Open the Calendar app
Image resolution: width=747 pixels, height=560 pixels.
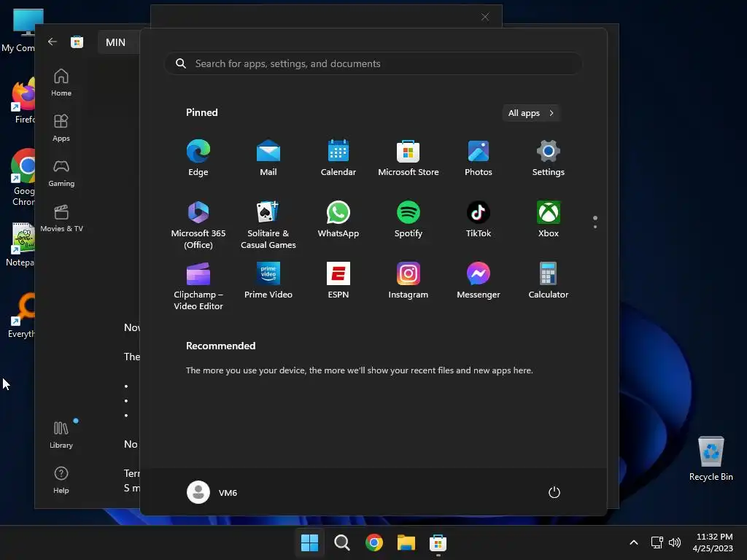click(x=338, y=158)
